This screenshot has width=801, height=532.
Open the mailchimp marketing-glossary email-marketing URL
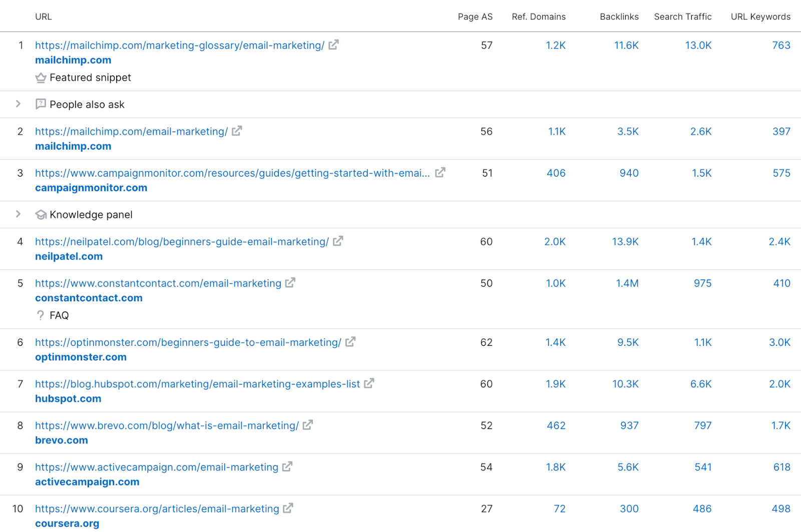180,45
